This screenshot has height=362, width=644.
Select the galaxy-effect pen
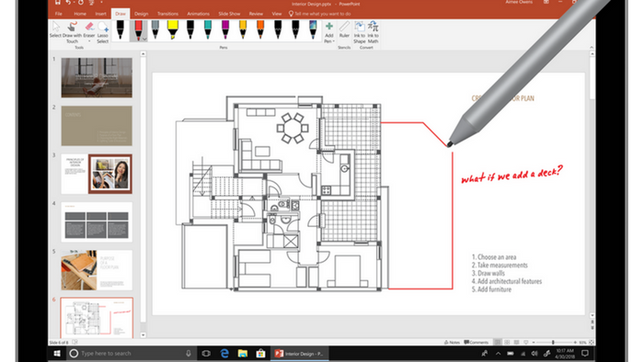point(313,30)
